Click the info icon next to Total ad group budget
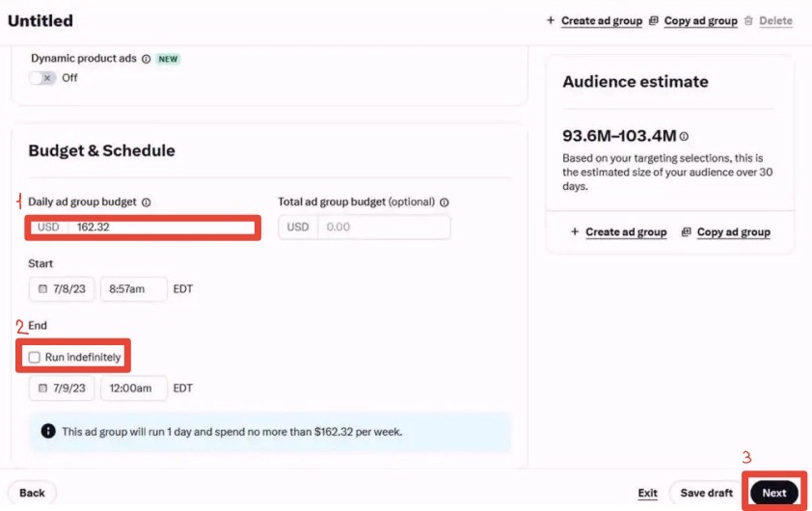This screenshot has height=511, width=812. pyautogui.click(x=445, y=202)
